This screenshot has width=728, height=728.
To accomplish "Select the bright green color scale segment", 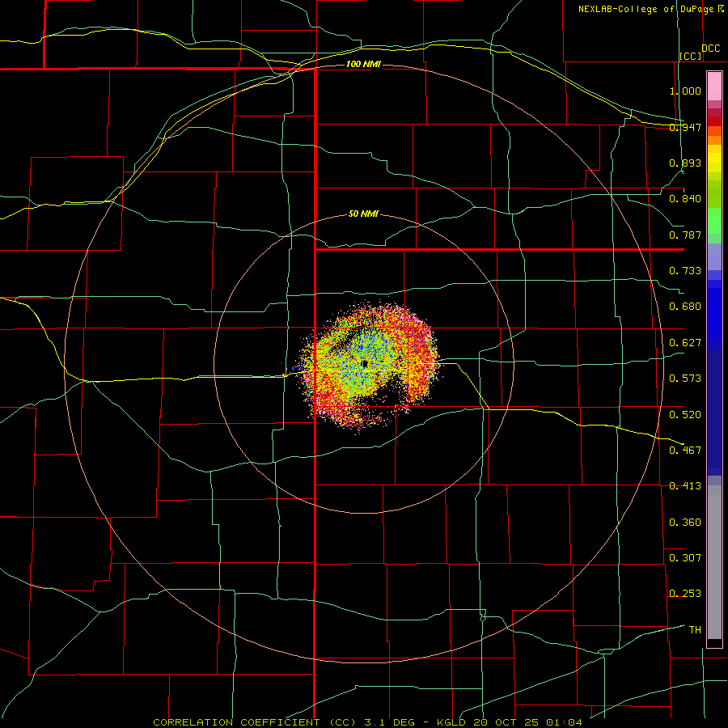I will click(x=714, y=221).
